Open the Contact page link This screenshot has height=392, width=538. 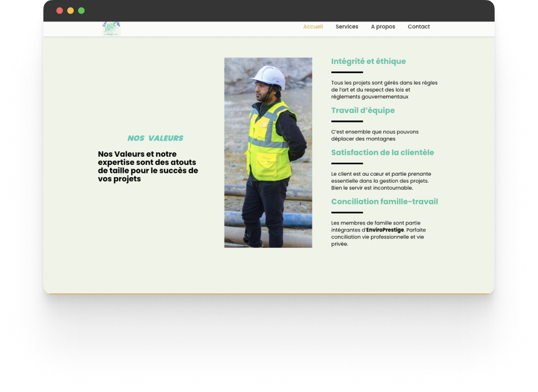pos(419,27)
